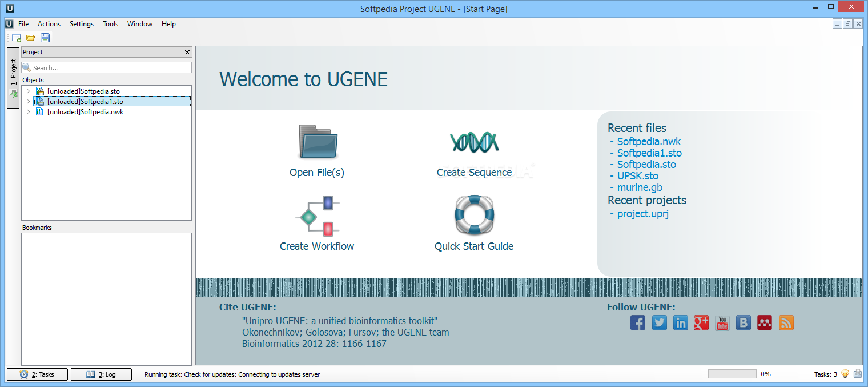Click the light bulb notifications icon
The width and height of the screenshot is (868, 387).
pos(845,374)
